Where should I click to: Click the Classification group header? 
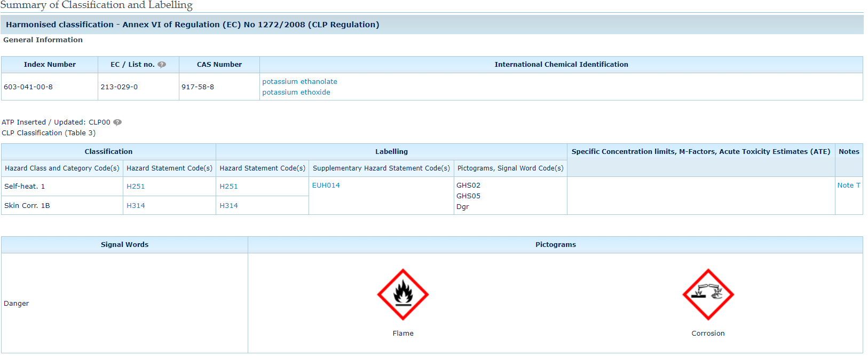pos(108,152)
